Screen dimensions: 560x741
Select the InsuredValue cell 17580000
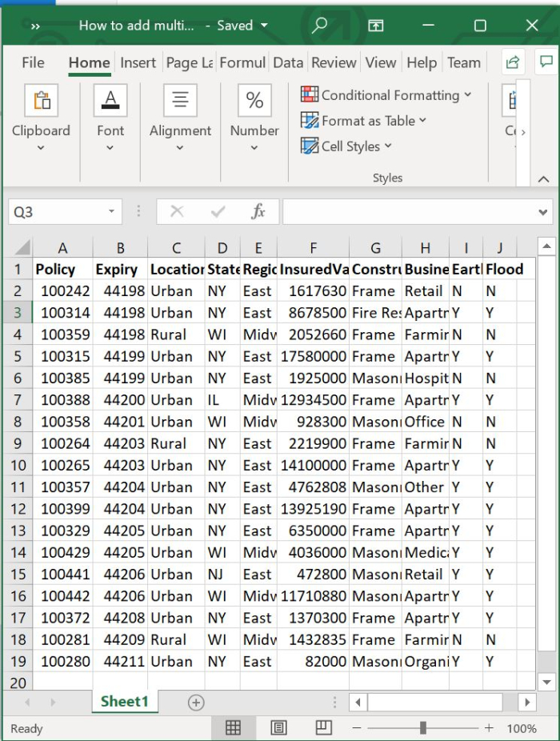[x=314, y=356]
